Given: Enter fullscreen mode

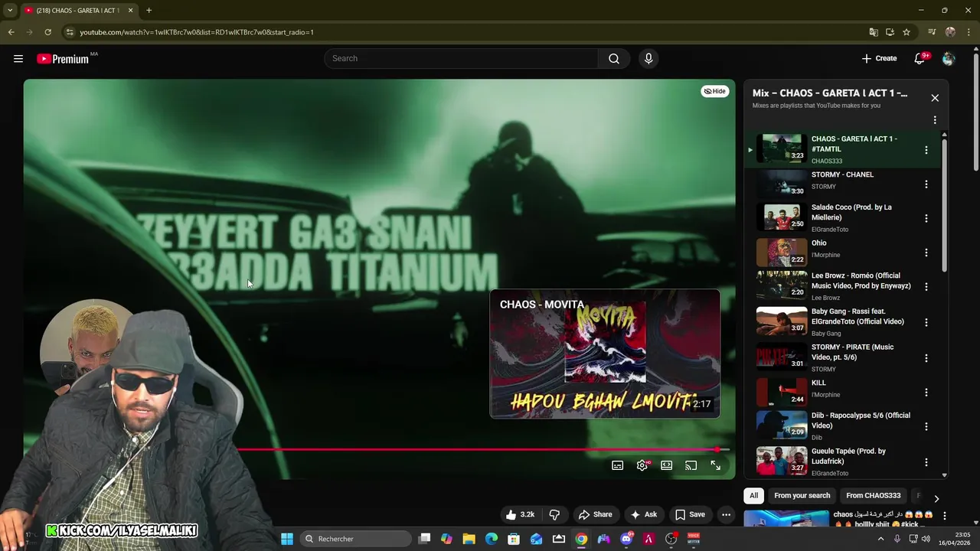Looking at the screenshot, I should coord(716,465).
